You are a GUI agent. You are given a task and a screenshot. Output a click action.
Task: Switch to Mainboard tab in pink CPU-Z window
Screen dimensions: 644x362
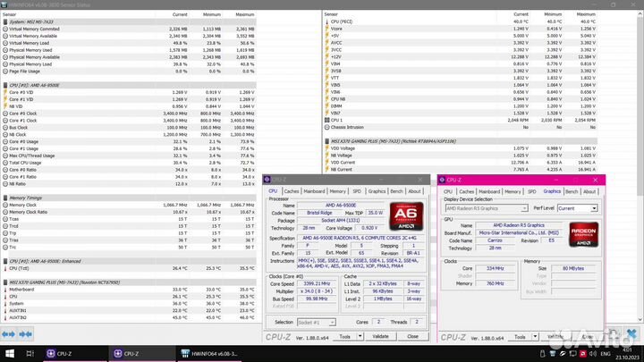(489, 191)
